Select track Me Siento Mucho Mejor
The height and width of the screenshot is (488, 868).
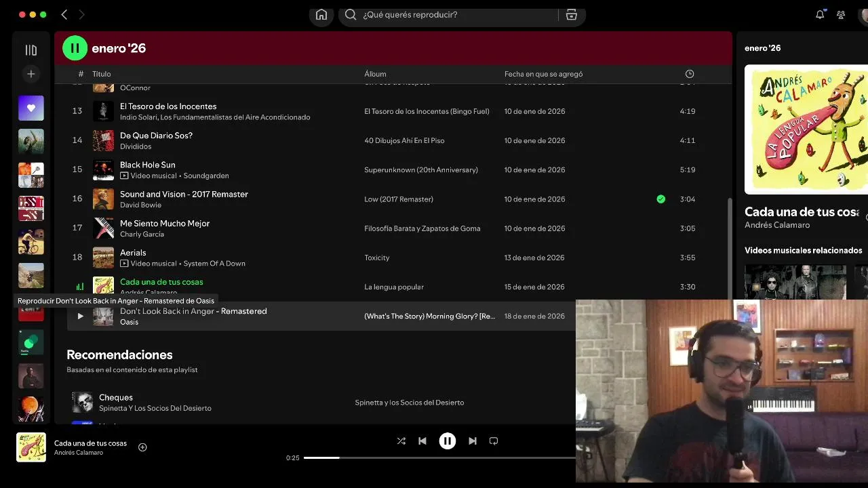click(x=165, y=223)
